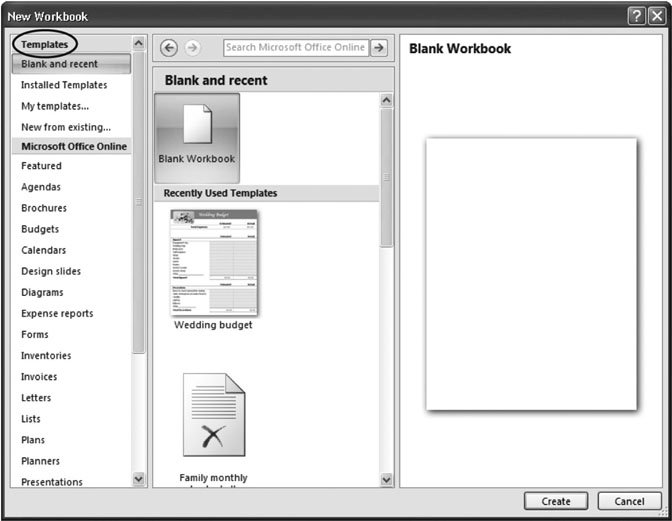Select Installed Templates category
This screenshot has height=521, width=672.
click(64, 85)
